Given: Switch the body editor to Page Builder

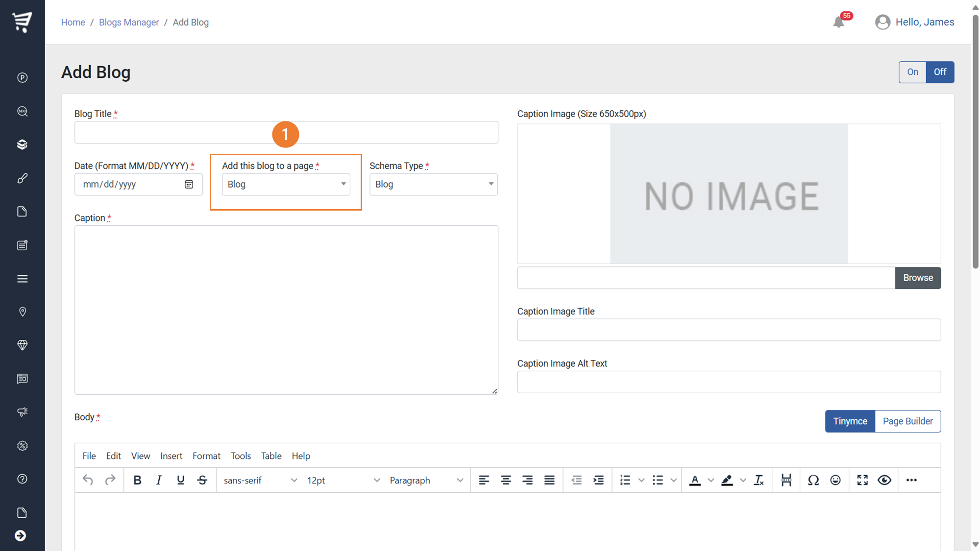Looking at the screenshot, I should [x=907, y=421].
